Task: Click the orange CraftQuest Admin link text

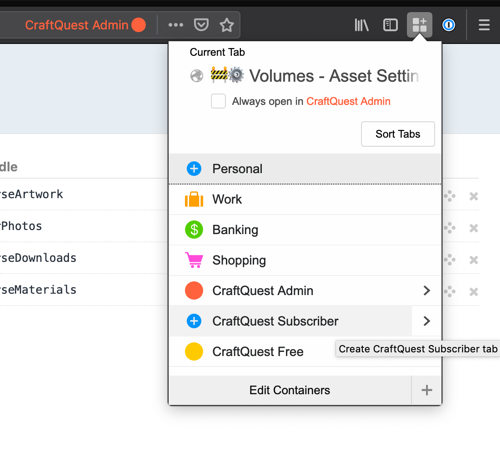Action: 348,101
